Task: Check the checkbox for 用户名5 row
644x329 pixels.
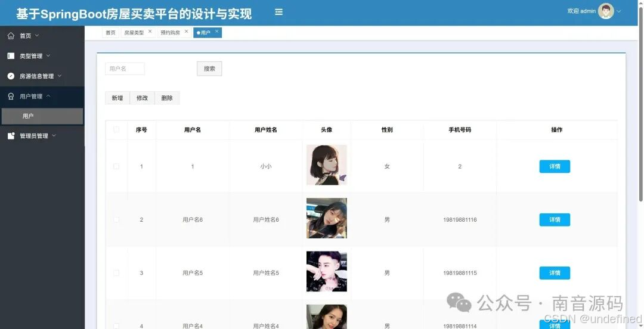Action: pos(116,273)
